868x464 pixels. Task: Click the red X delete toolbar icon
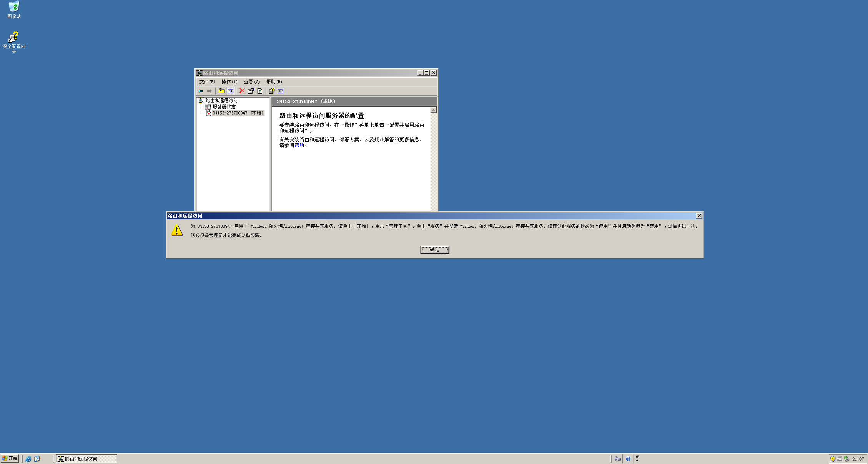pos(242,91)
